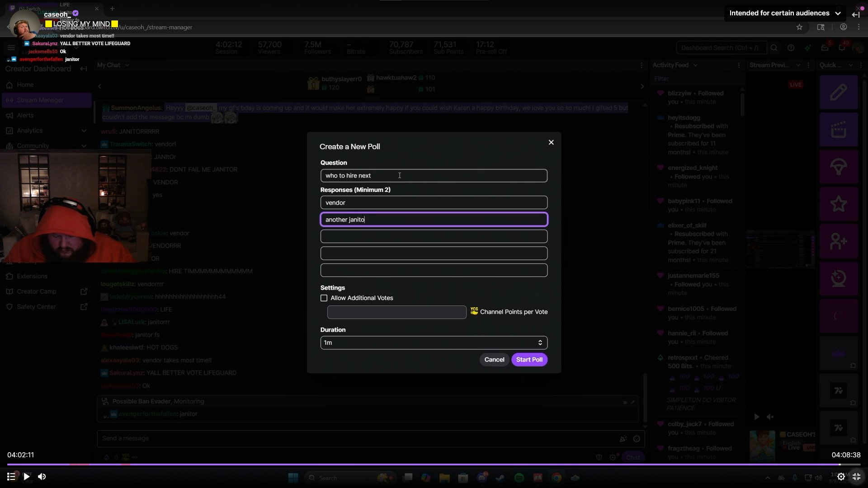
Task: Play the paused video
Action: tap(26, 476)
